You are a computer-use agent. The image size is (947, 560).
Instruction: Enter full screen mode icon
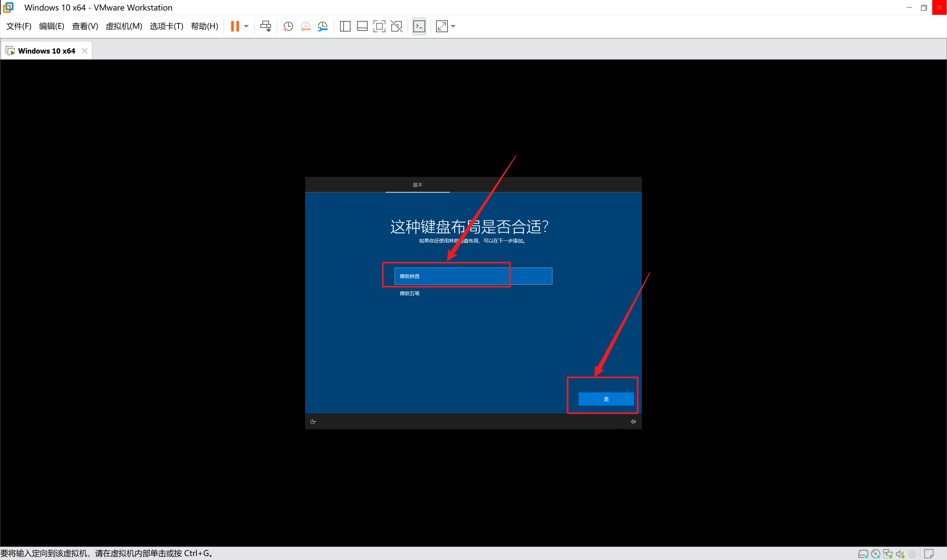[379, 26]
